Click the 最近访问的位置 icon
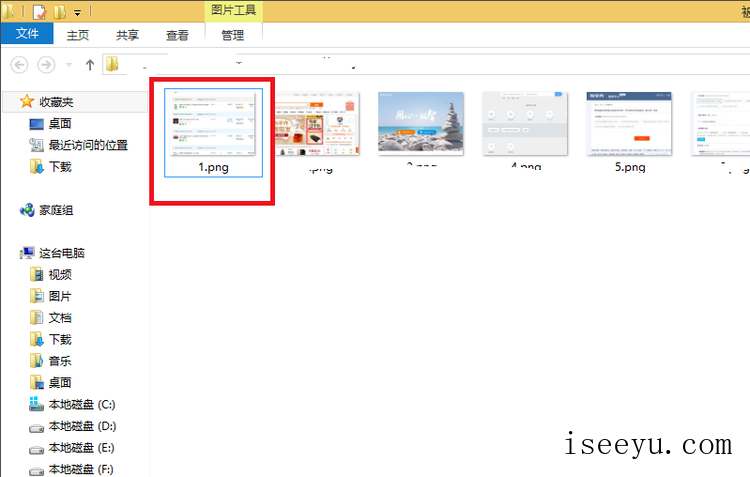750x477 pixels. pos(36,145)
